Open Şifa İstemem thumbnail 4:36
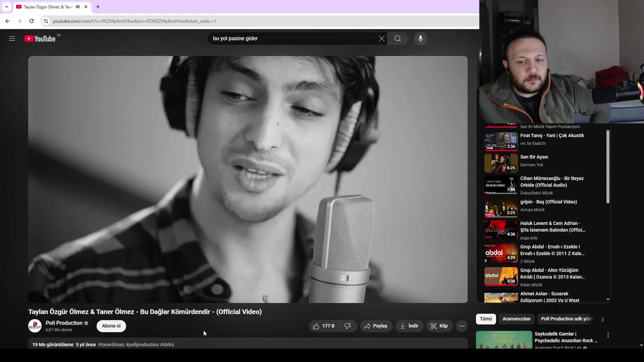 click(501, 229)
